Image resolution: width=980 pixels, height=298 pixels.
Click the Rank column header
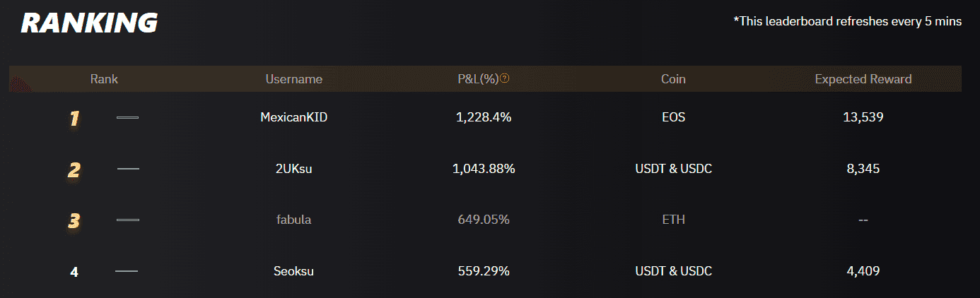[x=104, y=79]
